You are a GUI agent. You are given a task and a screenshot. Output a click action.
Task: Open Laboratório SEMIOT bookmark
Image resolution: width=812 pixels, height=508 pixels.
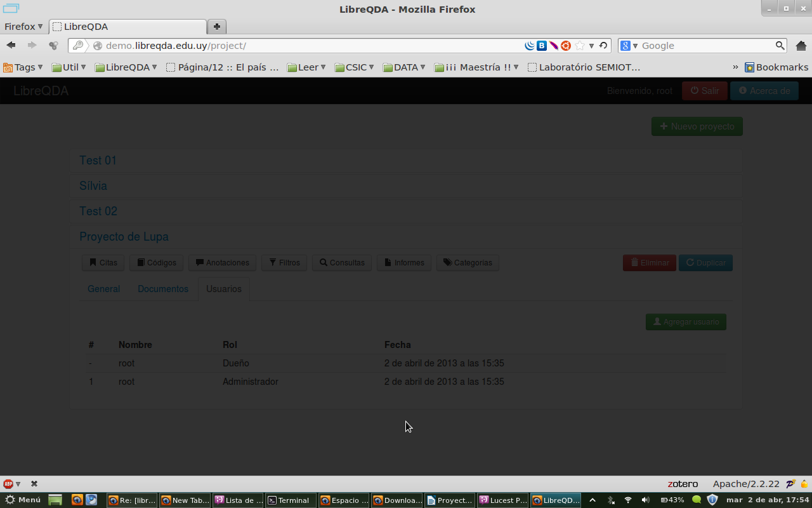pyautogui.click(x=584, y=67)
